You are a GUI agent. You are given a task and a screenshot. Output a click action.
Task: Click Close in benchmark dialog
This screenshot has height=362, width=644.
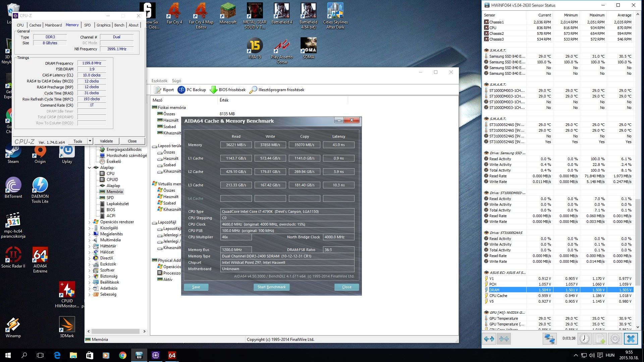(x=346, y=287)
